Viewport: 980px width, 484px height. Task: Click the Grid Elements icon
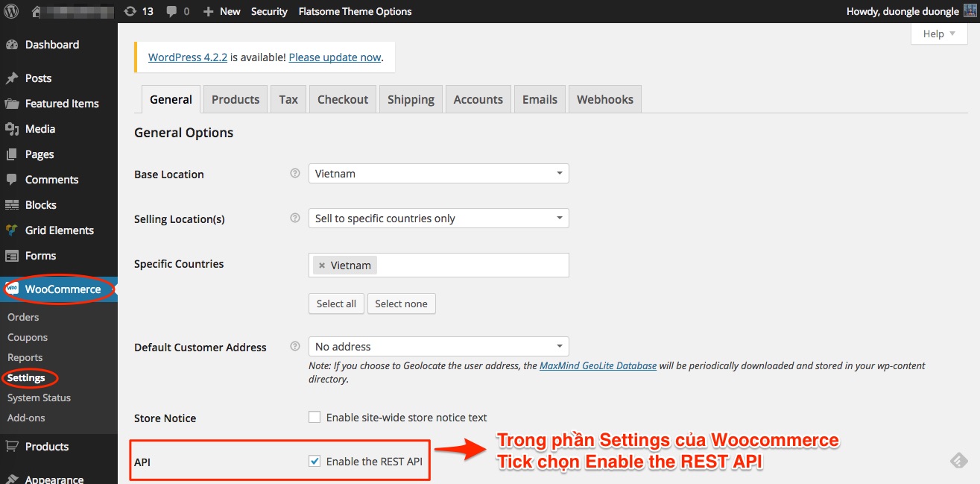pos(12,230)
